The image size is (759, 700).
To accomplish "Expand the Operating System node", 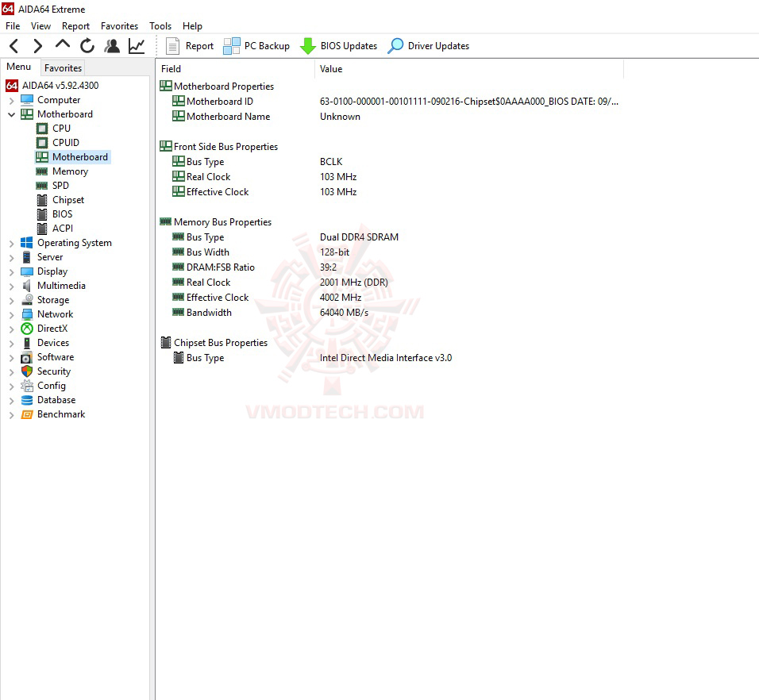I will coord(11,244).
